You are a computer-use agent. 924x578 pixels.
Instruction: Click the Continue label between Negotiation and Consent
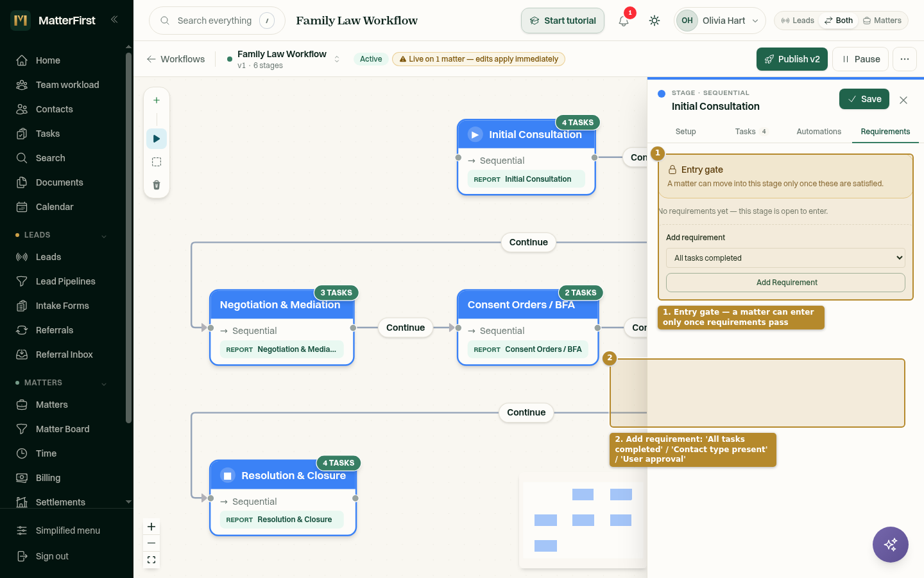(406, 328)
